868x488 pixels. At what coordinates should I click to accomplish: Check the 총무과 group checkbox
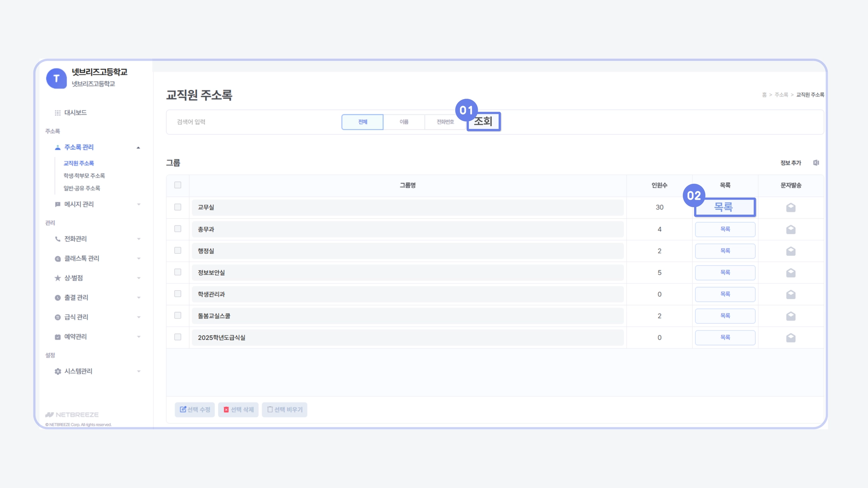[x=178, y=229]
